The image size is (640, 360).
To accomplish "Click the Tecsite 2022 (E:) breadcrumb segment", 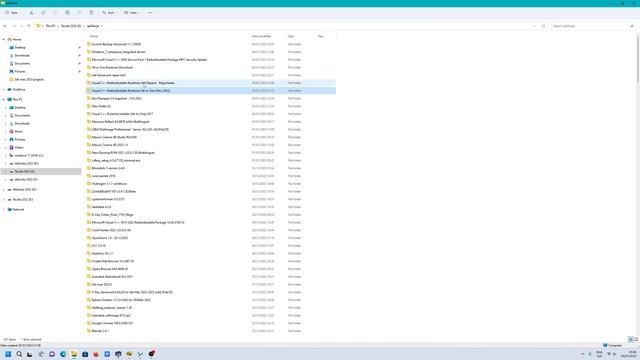I will click(71, 26).
